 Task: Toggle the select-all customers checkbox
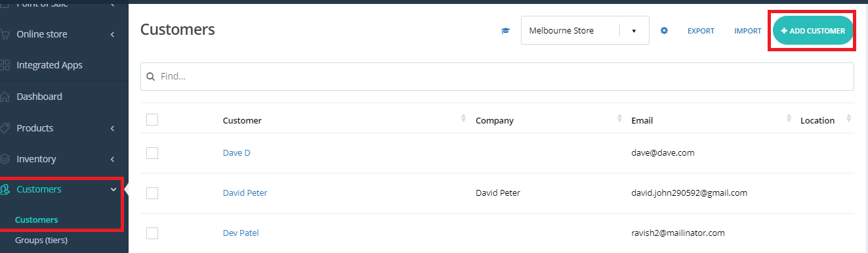(152, 120)
